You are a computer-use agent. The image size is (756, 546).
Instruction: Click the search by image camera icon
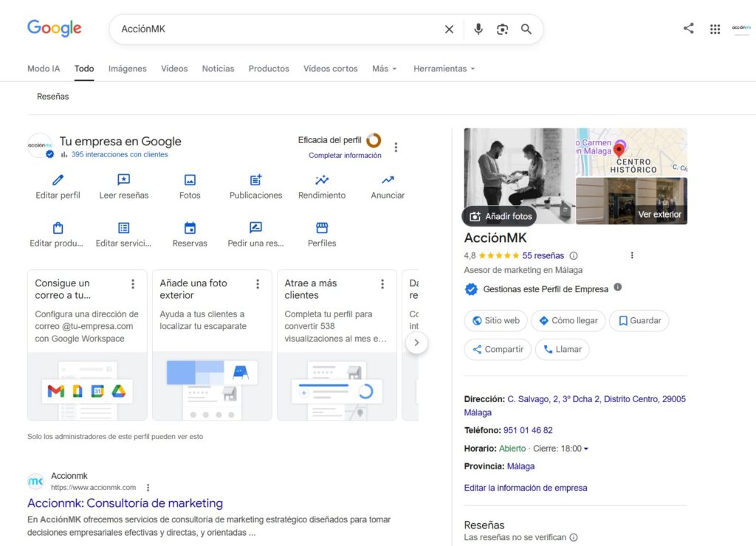point(502,30)
